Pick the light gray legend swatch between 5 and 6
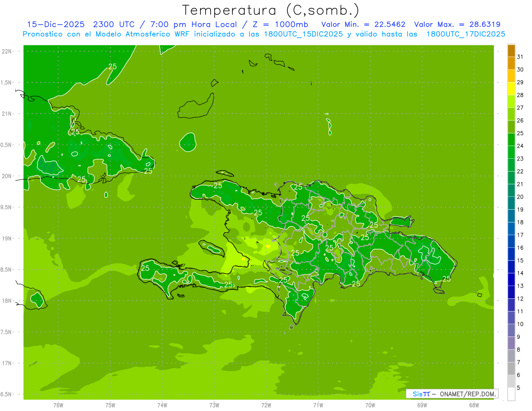The height and width of the screenshot is (411, 532). (511, 381)
